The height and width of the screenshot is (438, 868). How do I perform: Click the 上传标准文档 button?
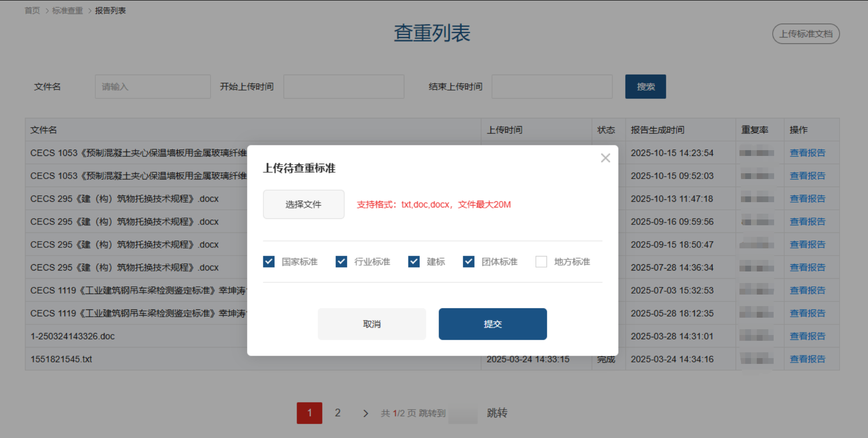coord(805,34)
